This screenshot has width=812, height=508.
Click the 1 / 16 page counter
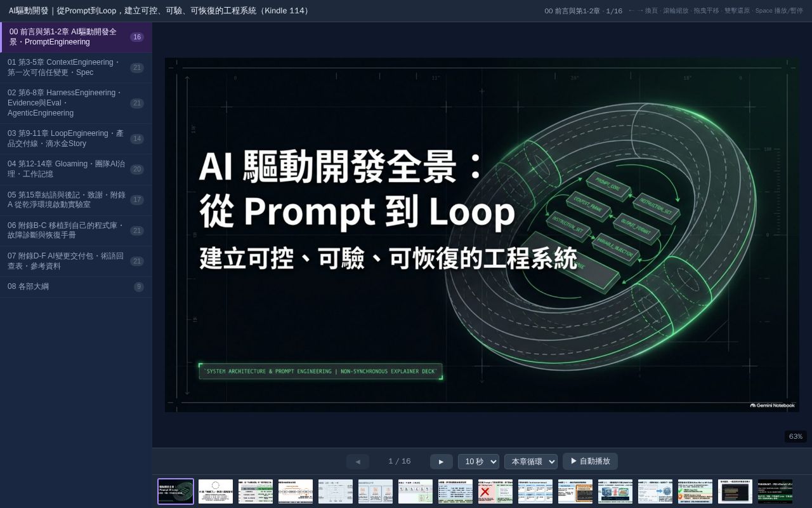tap(400, 462)
